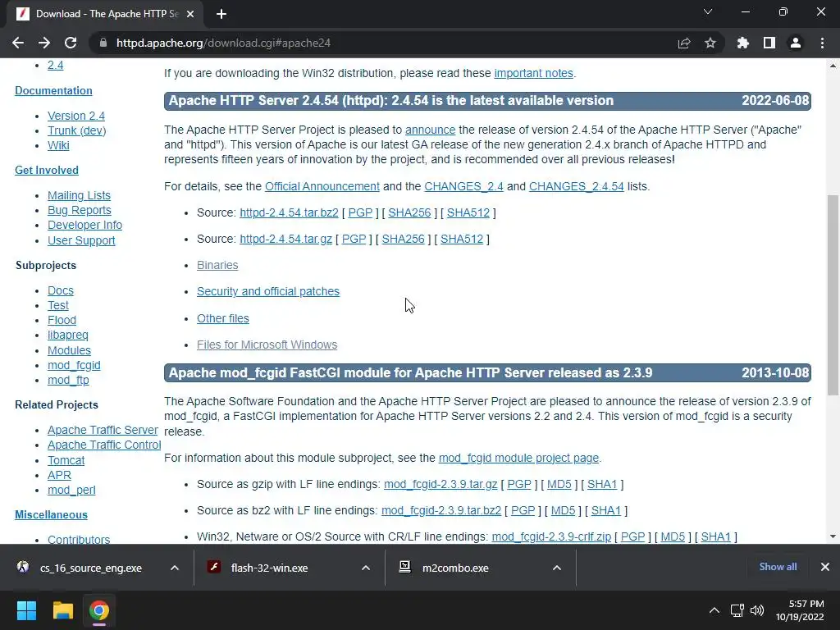Image resolution: width=840 pixels, height=630 pixels.
Task: Open the CHANGES_2.4 link
Action: coord(464,186)
